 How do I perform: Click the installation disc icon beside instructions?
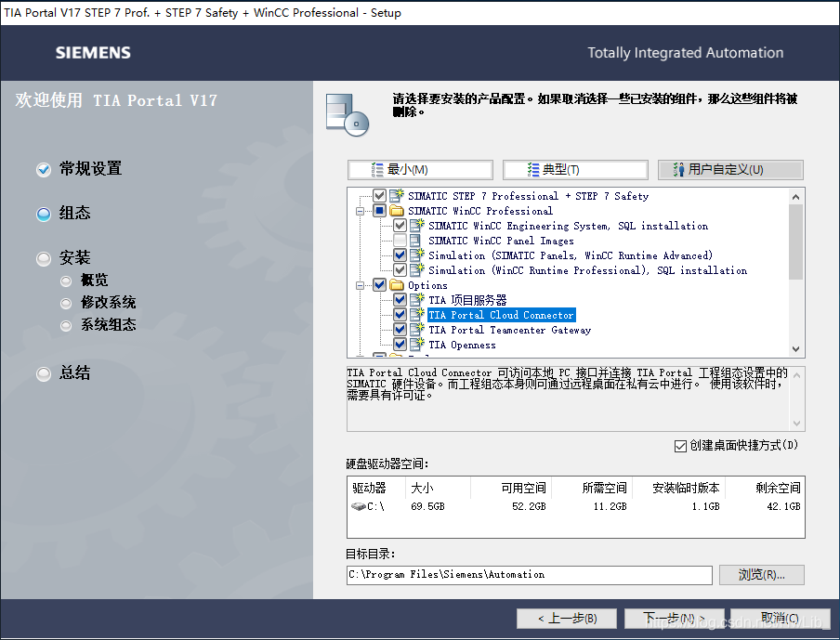tap(347, 113)
